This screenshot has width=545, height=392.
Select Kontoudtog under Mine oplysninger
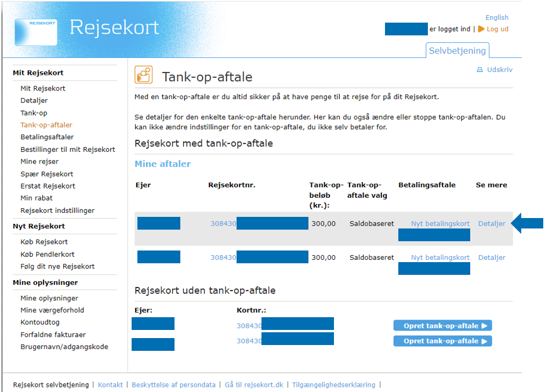coord(40,322)
